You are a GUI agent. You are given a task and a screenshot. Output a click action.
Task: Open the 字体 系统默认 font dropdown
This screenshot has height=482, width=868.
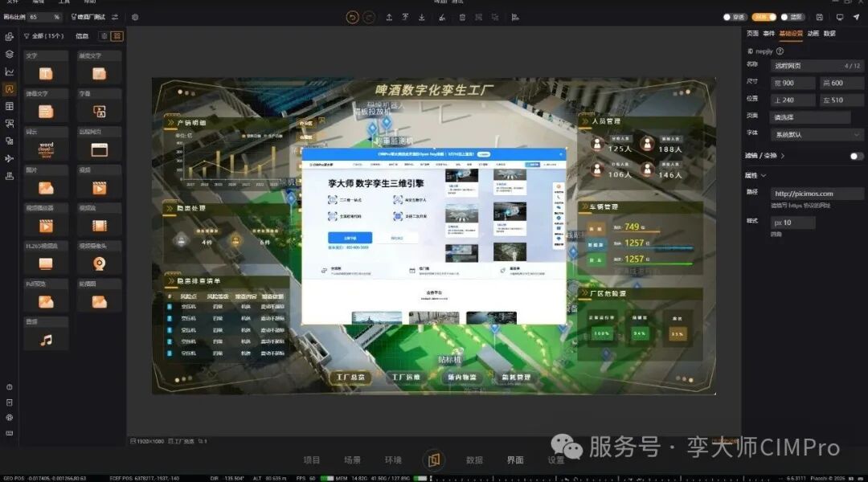point(817,134)
